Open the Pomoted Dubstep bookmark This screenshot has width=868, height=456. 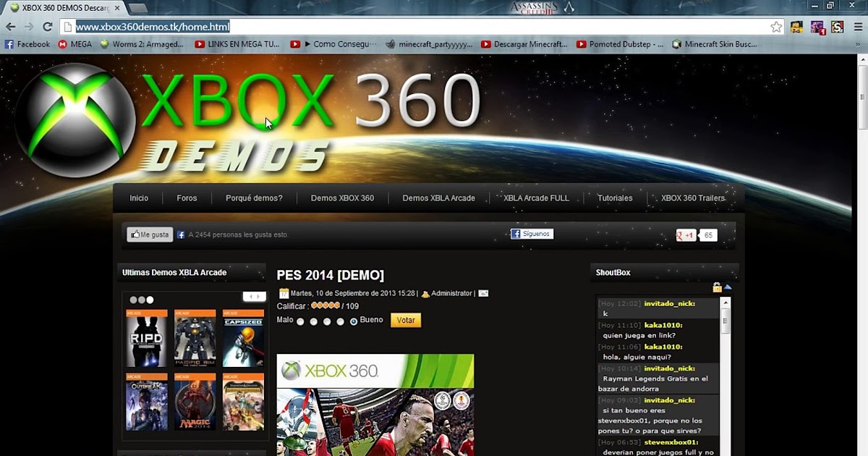click(620, 44)
